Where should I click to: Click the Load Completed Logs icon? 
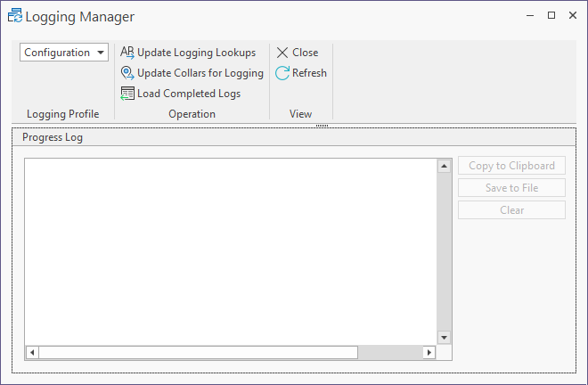tap(127, 94)
